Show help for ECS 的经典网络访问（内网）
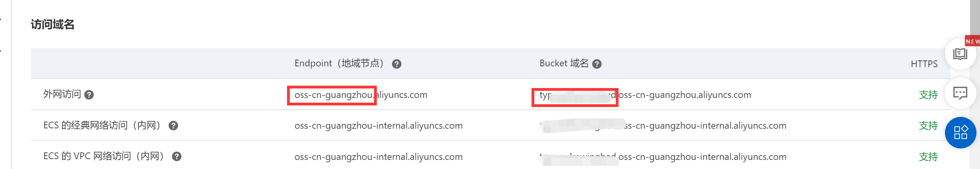 [173, 126]
